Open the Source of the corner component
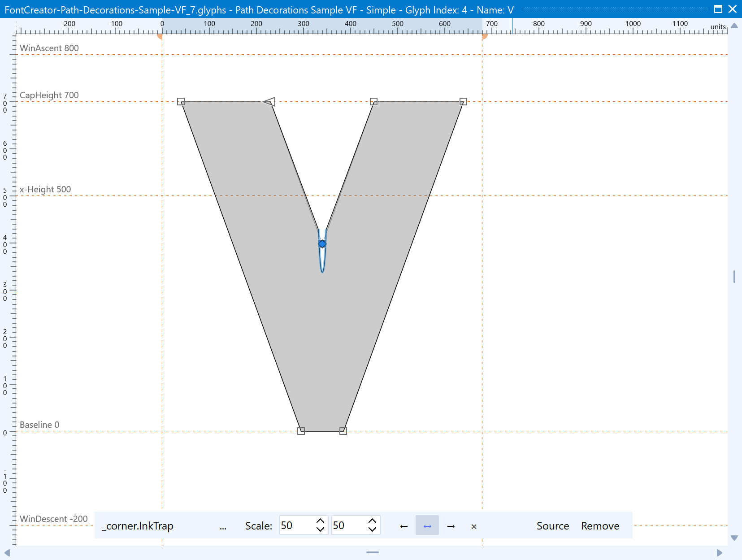The width and height of the screenshot is (742, 560). tap(553, 526)
